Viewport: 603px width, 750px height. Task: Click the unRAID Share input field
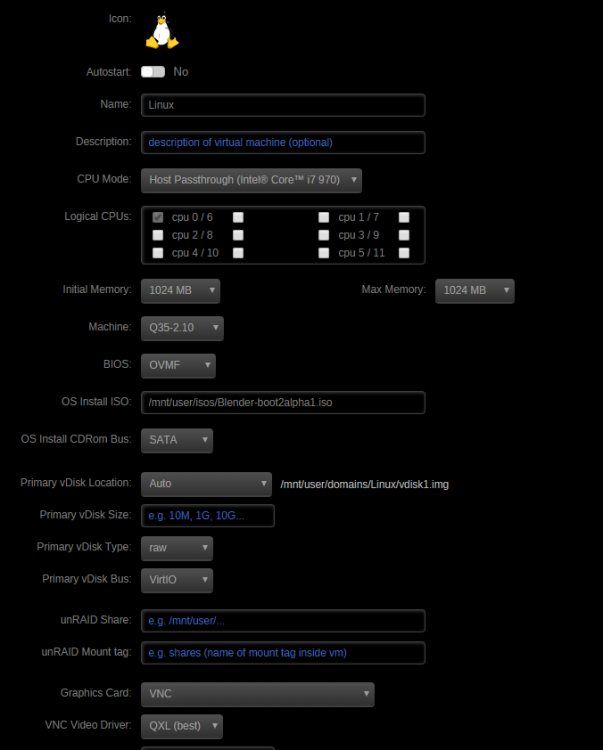tap(283, 621)
